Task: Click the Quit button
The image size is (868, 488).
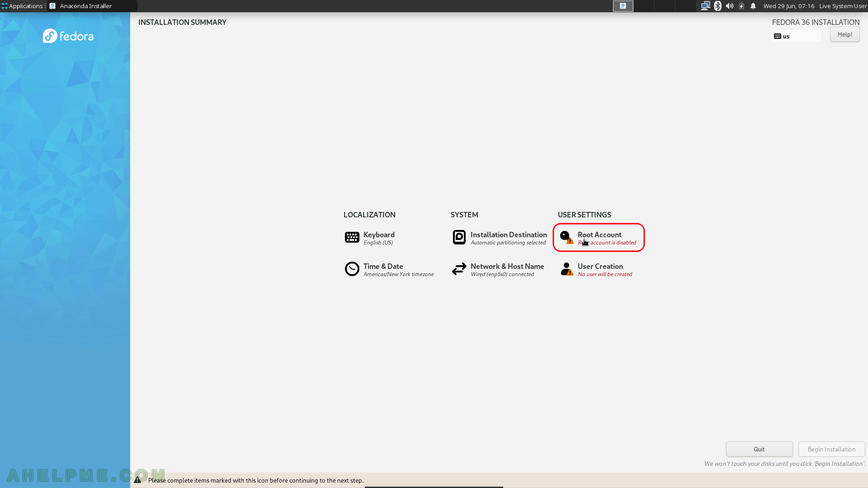Action: (759, 449)
